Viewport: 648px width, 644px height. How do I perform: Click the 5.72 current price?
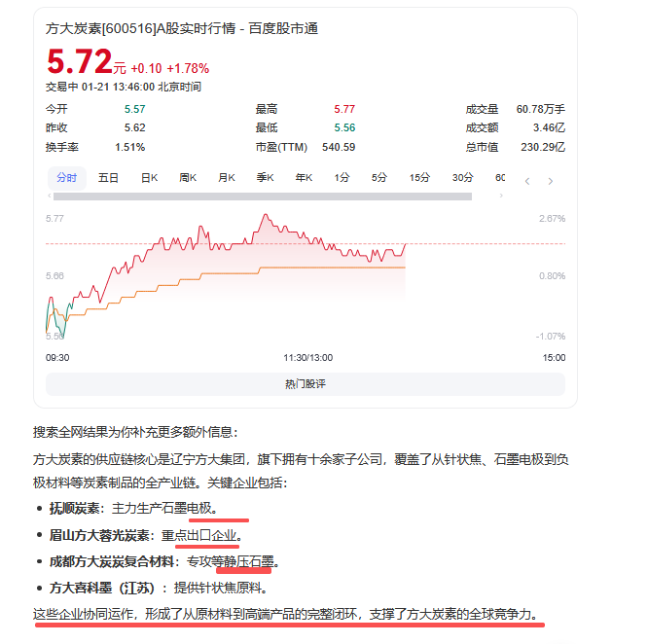(80, 61)
